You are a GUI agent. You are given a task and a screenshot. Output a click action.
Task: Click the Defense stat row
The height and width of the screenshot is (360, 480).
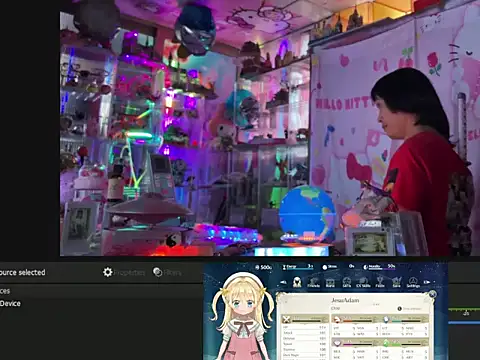tap(305, 338)
